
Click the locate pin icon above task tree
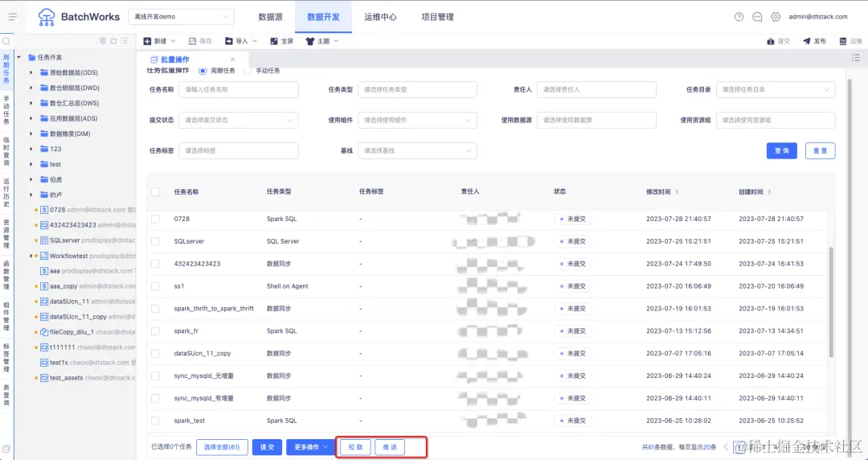coord(102,41)
